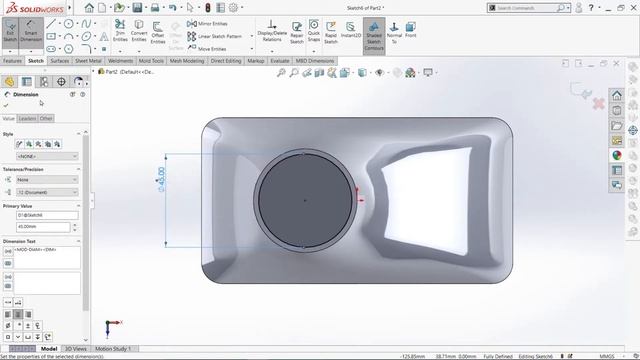
Task: Open the unit precision .12 (Document) dropdown
Action: (x=47, y=192)
